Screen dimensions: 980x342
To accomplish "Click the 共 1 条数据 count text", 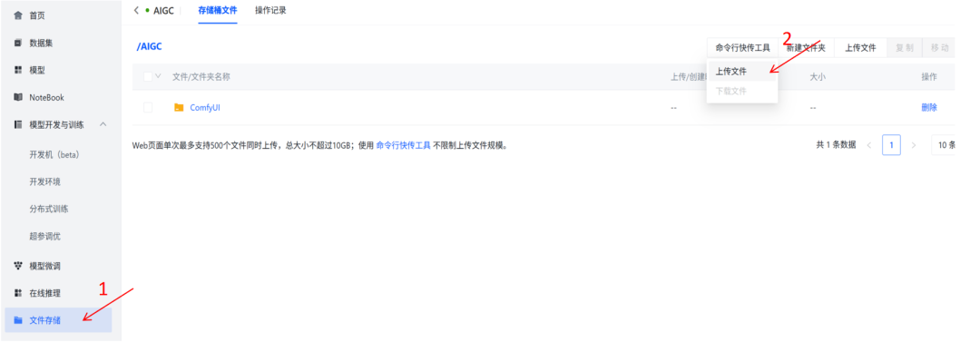I will pos(837,145).
